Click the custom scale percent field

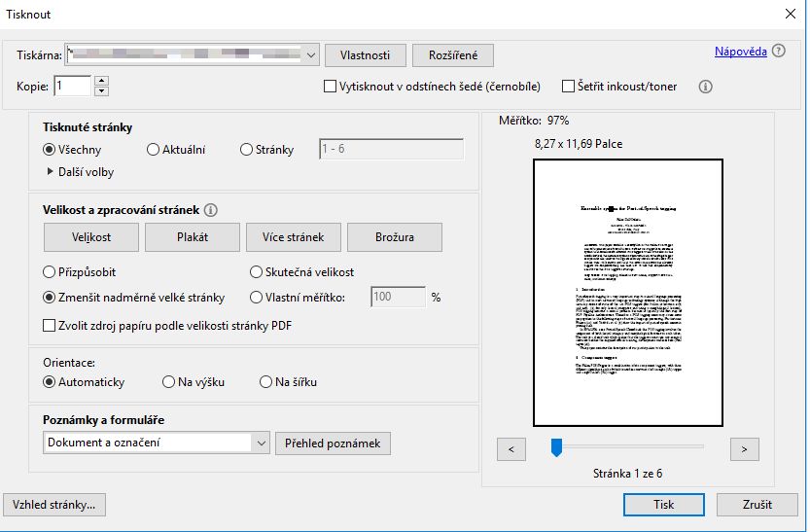(399, 297)
